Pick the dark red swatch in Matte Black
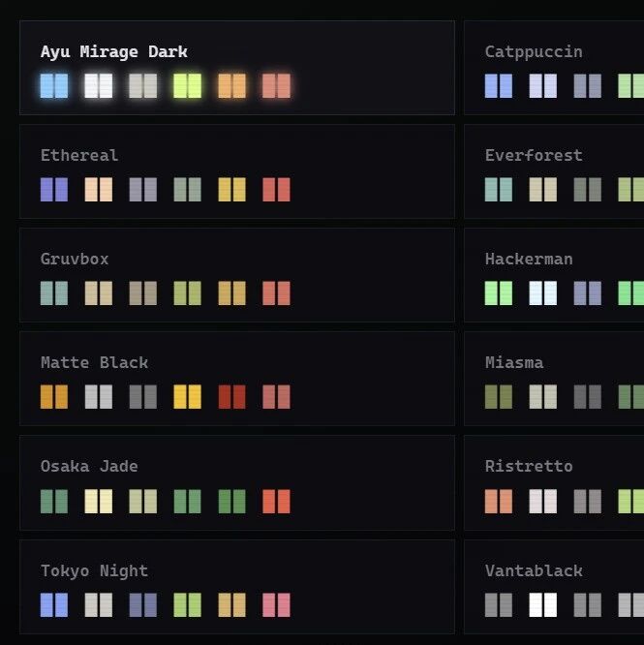 click(232, 397)
